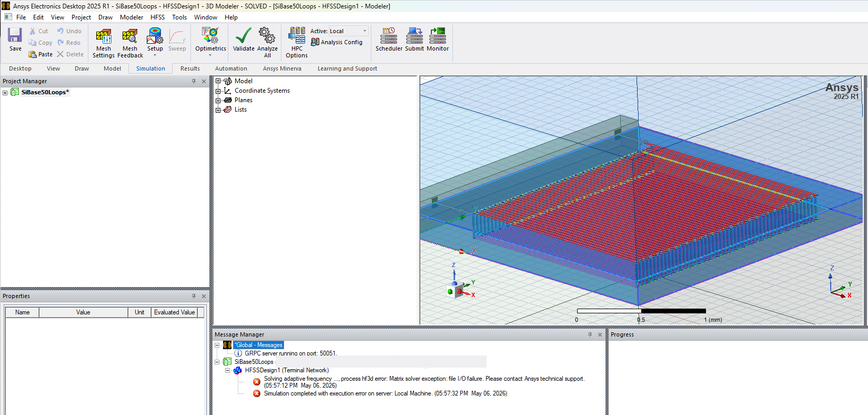Save the project with the Save icon
The height and width of the screenshot is (415, 868).
pos(15,35)
